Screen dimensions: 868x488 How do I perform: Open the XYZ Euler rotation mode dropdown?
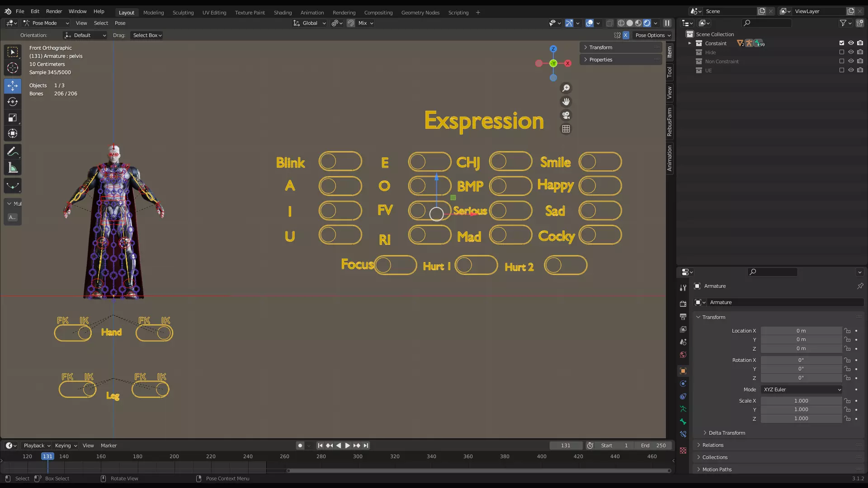point(801,389)
